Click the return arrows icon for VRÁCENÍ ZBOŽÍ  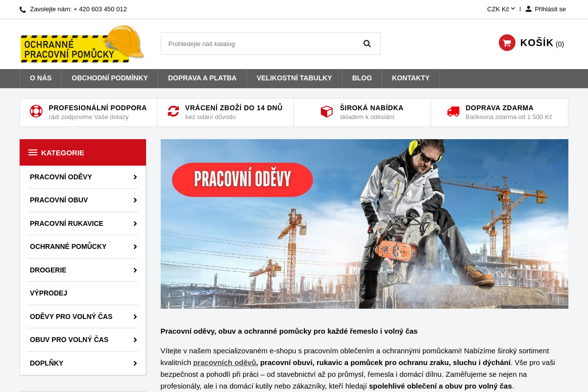point(173,111)
